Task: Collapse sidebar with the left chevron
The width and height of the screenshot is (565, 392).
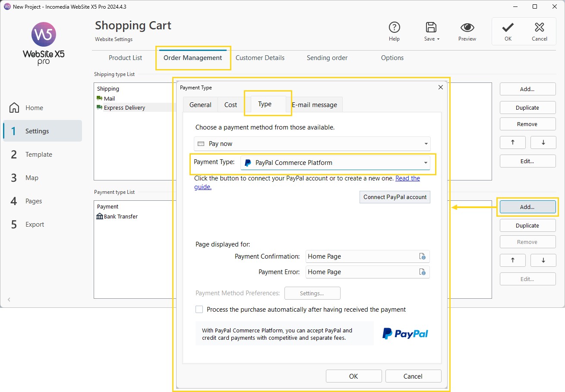Action: [9, 300]
